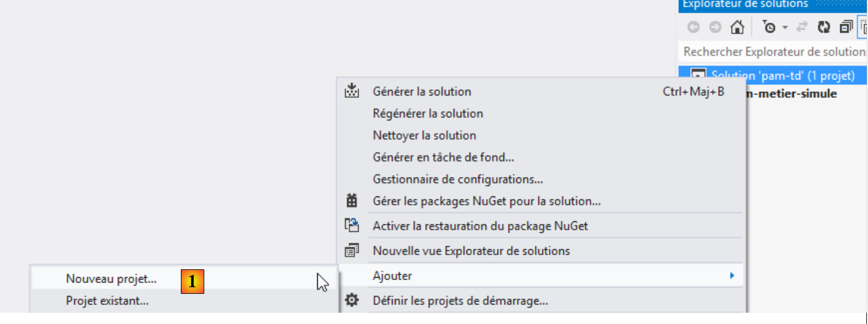
Task: Click the new Solution Explorer view icon
Action: [352, 251]
